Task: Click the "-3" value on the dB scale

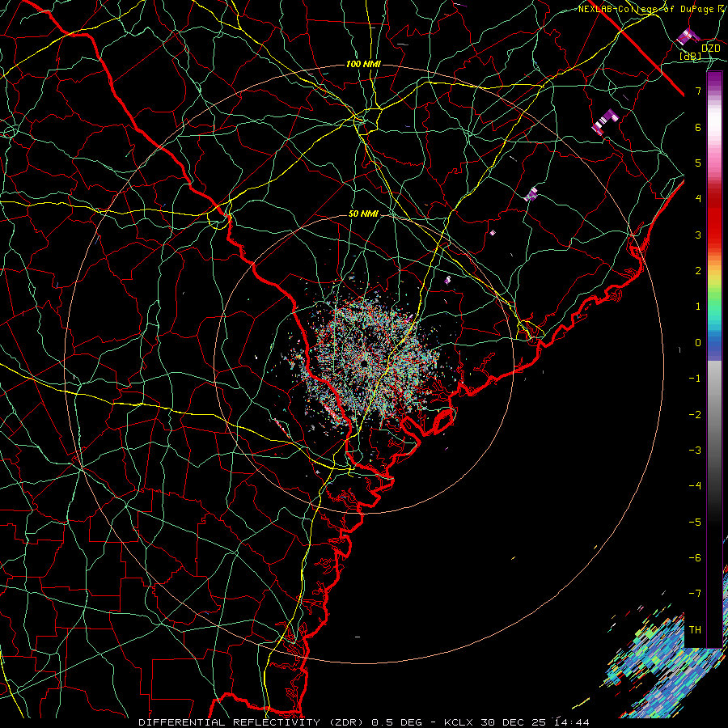Action: click(x=695, y=451)
